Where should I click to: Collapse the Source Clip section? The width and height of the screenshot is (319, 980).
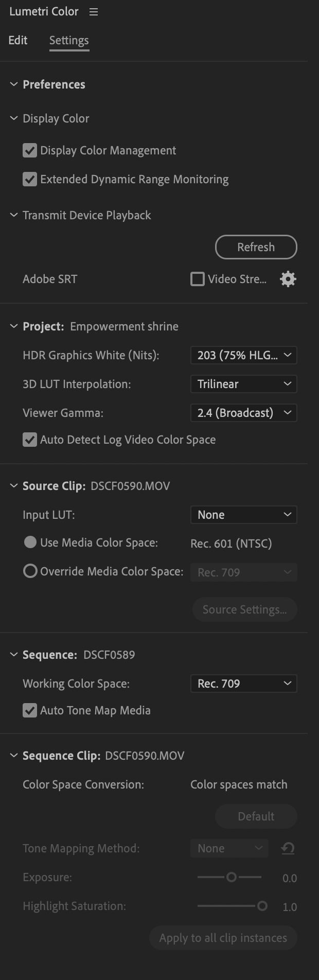[13, 485]
